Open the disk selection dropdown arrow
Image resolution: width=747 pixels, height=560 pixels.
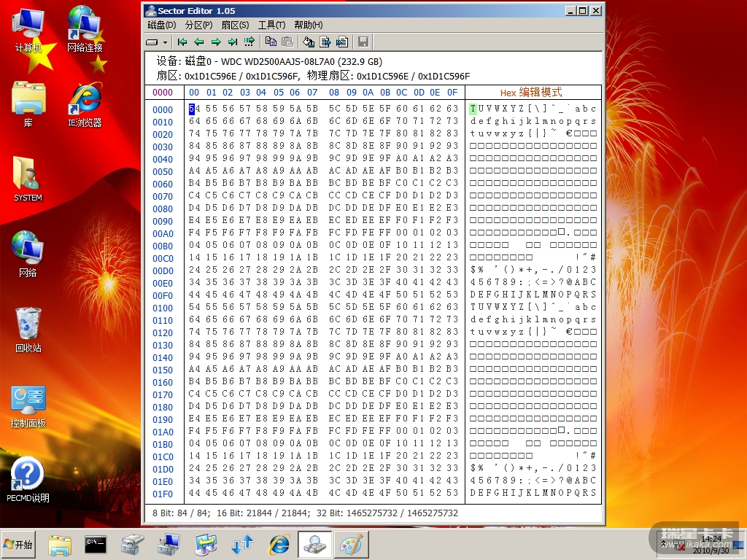166,42
